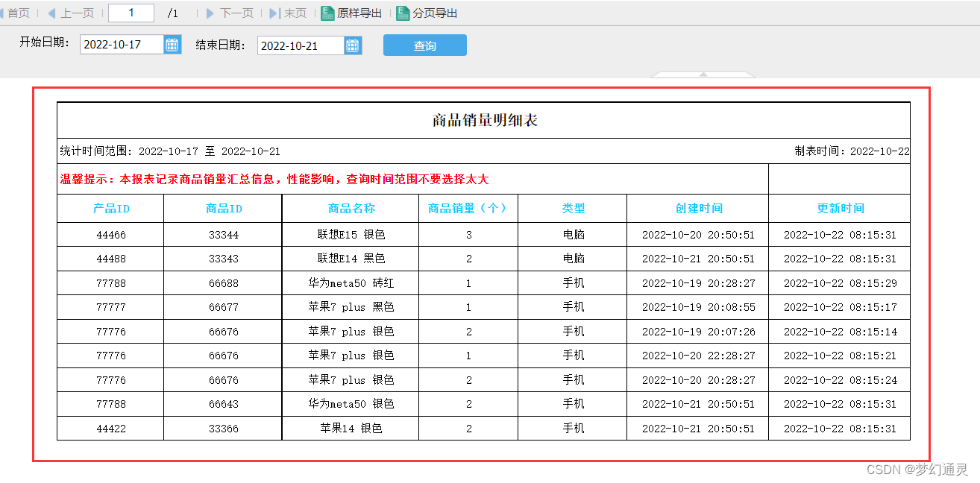980x483 pixels.
Task: Click the 商品销量（个） column header
Action: [x=468, y=209]
